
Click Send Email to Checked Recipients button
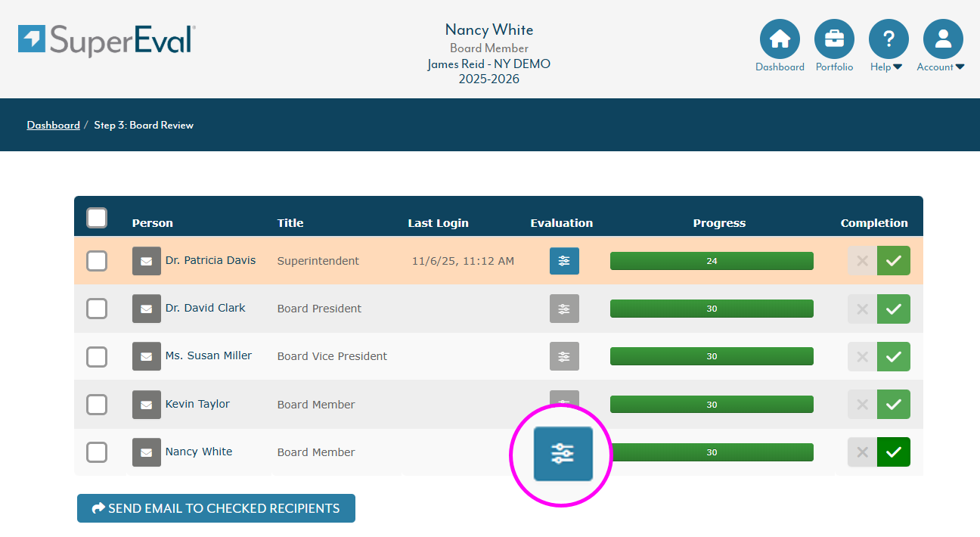tap(216, 508)
